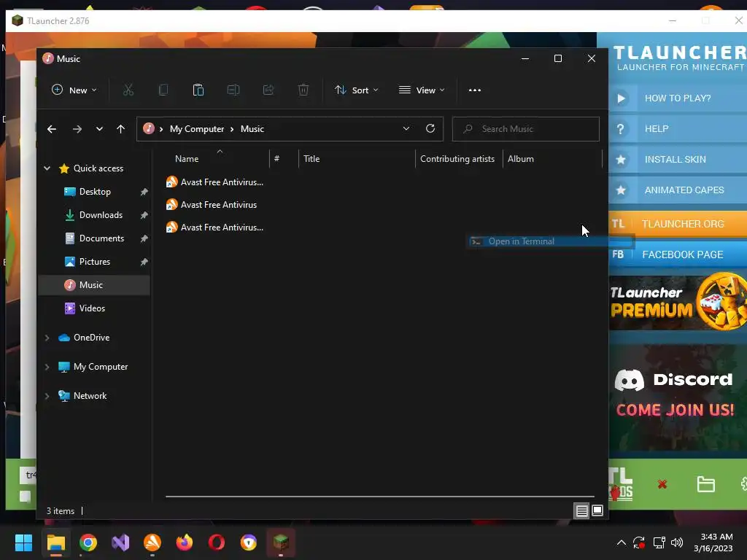This screenshot has height=560, width=747.
Task: Click the Discord Come Join Us banner
Action: tap(678, 397)
